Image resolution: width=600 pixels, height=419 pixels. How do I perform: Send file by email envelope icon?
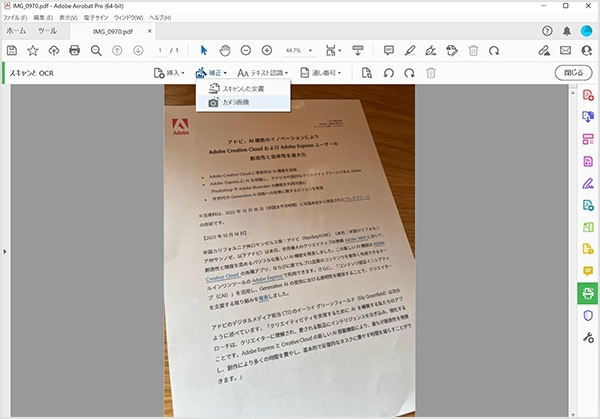(x=565, y=50)
